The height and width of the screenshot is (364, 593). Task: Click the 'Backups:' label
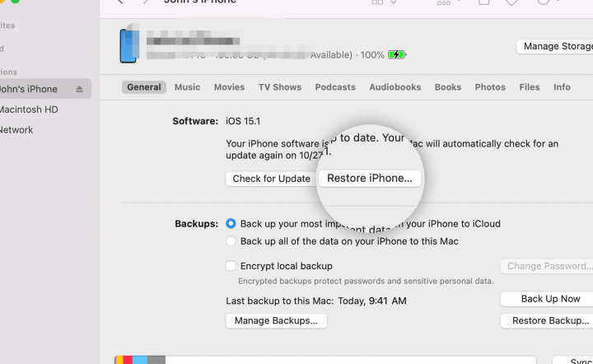click(x=196, y=224)
